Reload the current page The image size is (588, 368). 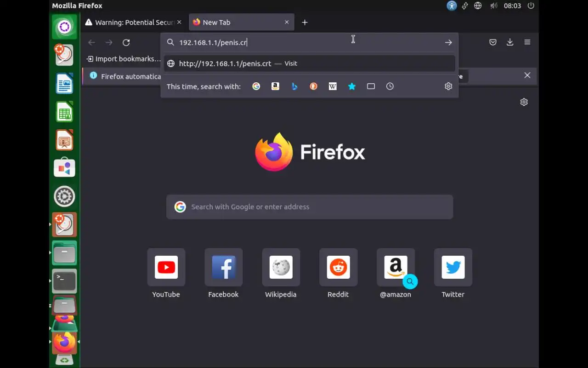126,42
